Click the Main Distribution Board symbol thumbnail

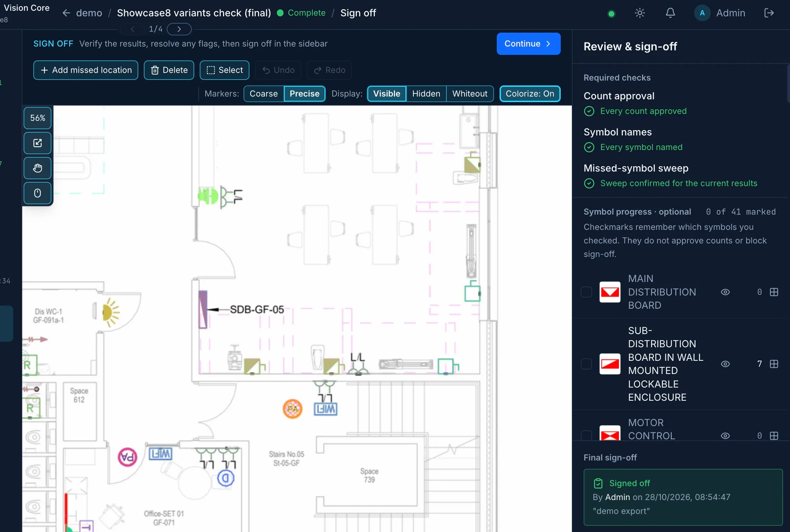610,292
